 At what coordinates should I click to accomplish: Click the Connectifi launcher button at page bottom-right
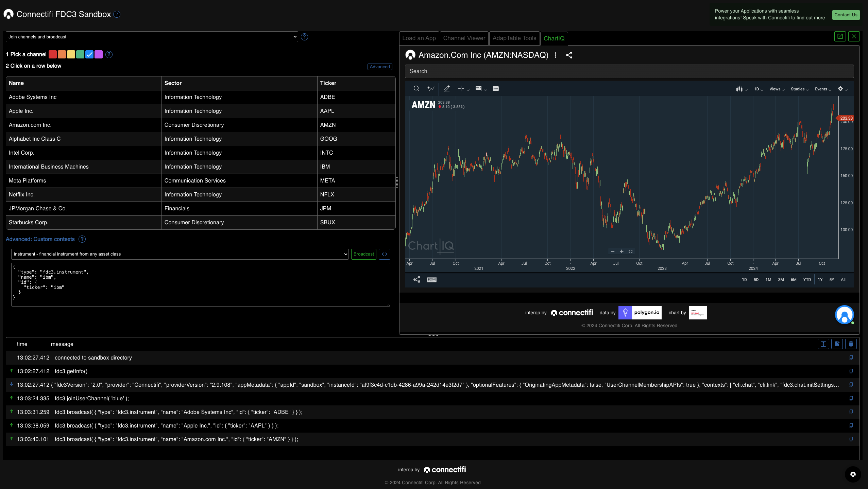click(x=853, y=474)
